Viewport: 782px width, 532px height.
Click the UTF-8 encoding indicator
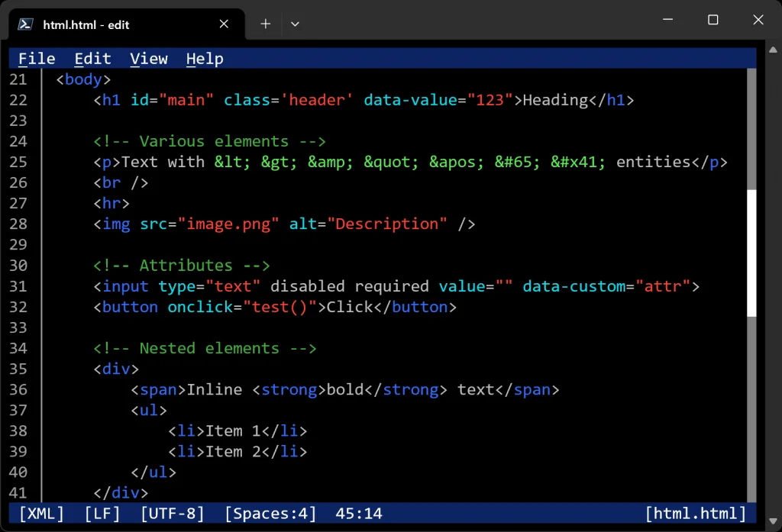173,513
